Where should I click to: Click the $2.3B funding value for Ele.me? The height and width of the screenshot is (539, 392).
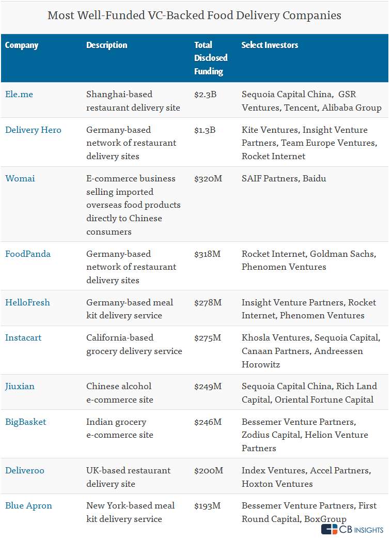coord(205,95)
